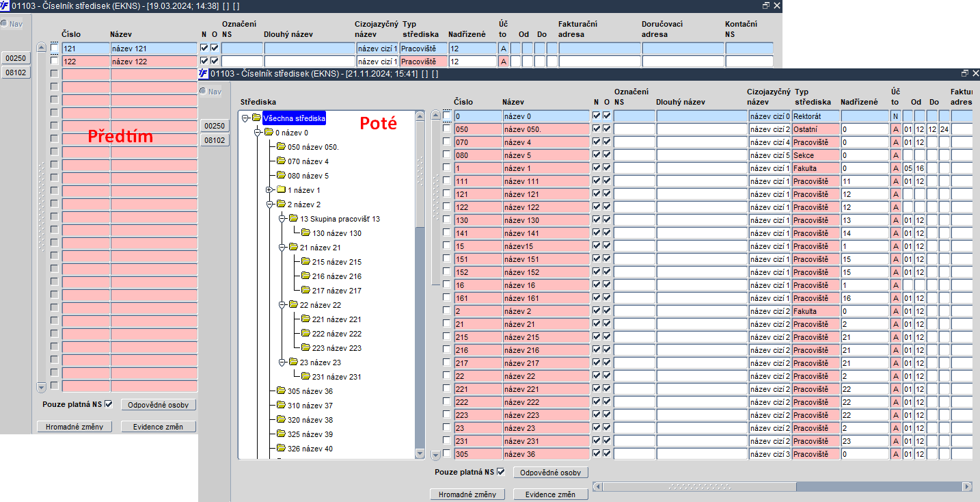The width and height of the screenshot is (980, 502).
Task: Toggle Pouze platná NS in the 19.03.2024 window
Action: click(108, 404)
